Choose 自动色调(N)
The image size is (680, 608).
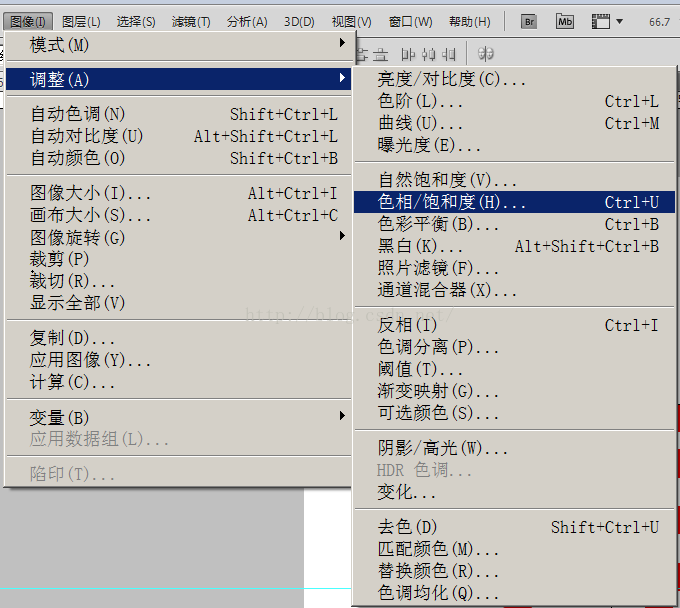(179, 114)
